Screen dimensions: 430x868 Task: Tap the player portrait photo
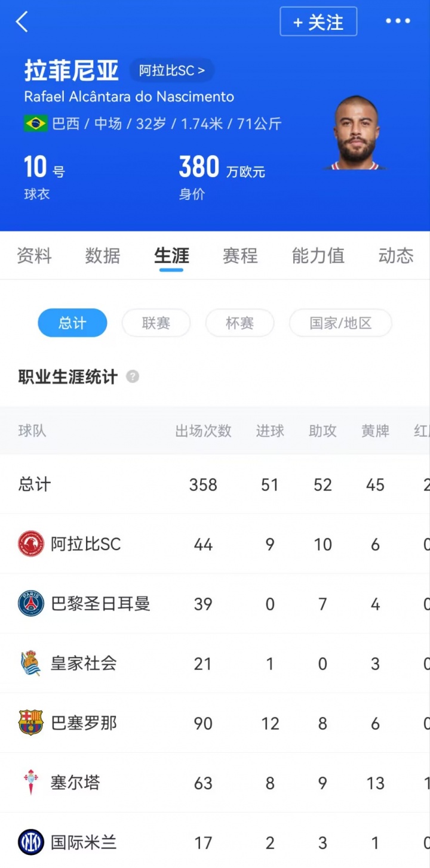357,134
